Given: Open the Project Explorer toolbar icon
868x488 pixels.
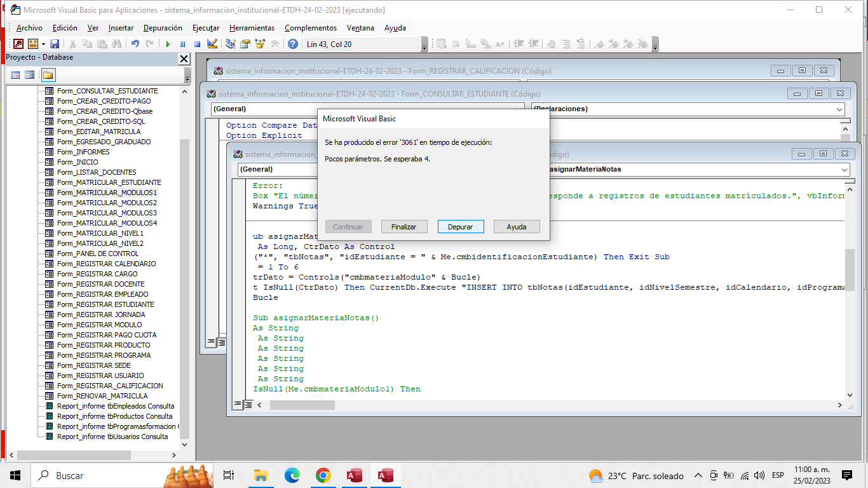Looking at the screenshot, I should (x=231, y=44).
